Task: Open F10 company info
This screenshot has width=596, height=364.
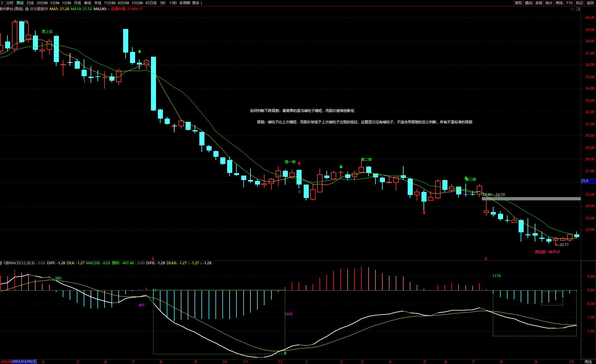Action: tap(569, 3)
